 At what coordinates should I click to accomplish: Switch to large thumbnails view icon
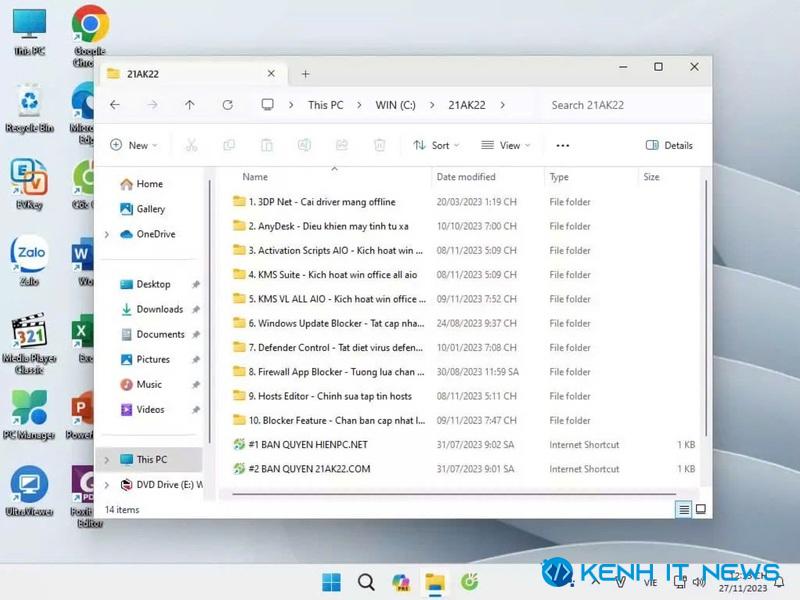coord(701,509)
